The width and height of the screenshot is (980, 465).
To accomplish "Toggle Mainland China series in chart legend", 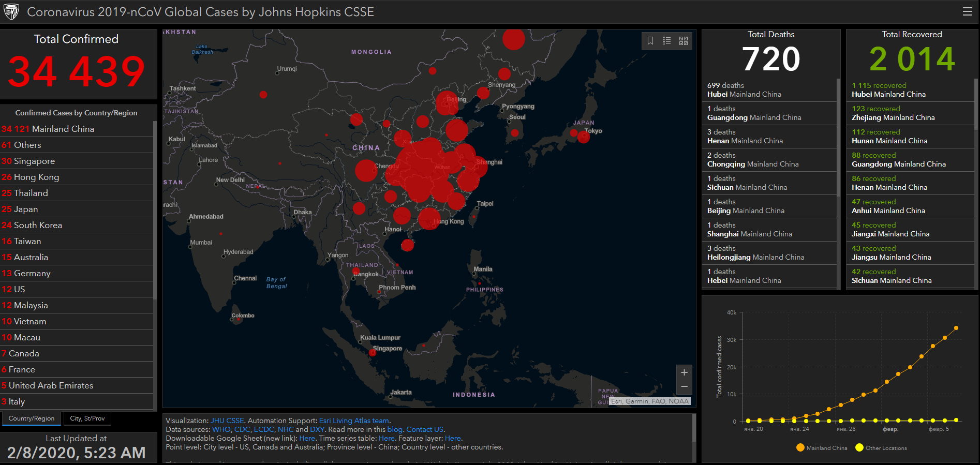I will click(822, 448).
